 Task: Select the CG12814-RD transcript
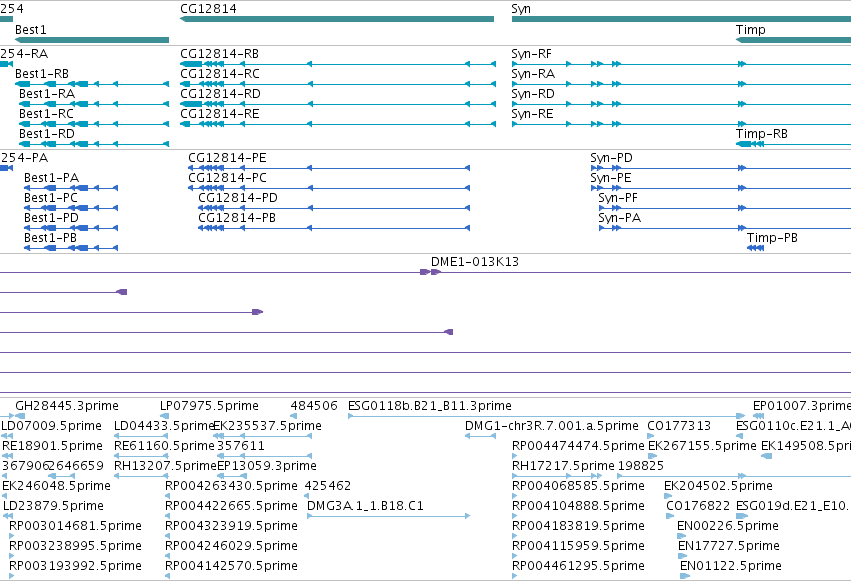click(x=338, y=104)
